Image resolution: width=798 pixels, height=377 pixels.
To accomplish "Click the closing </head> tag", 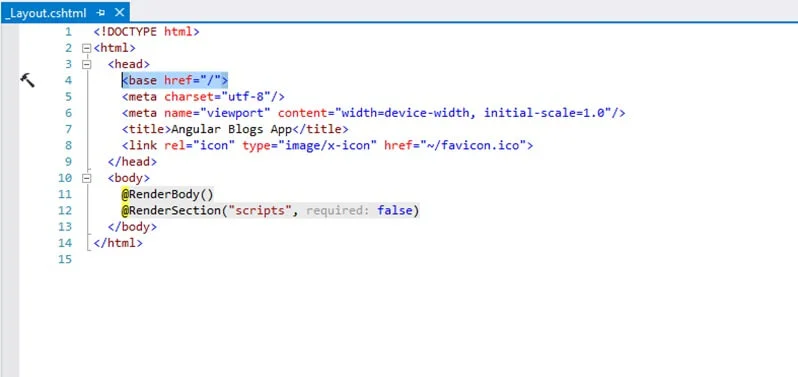I will click(x=132, y=162).
